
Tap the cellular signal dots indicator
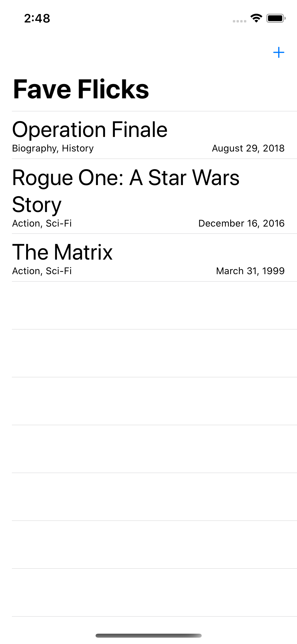click(x=239, y=21)
